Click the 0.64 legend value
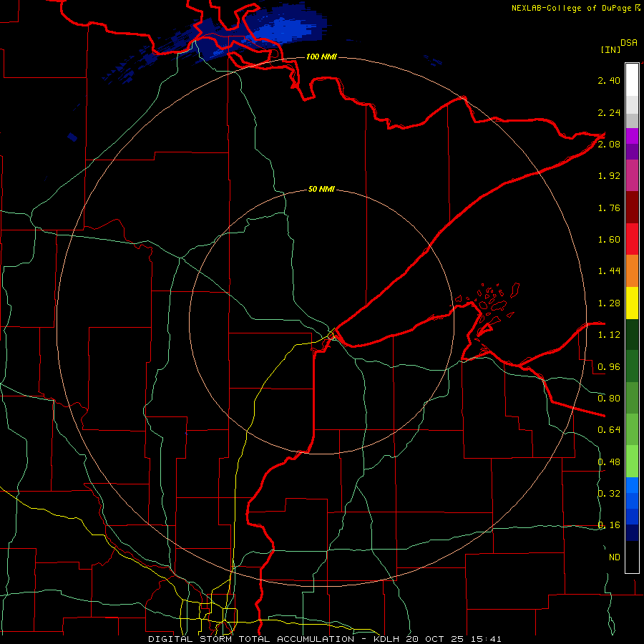Screen dimensions: 644x644 tap(609, 430)
